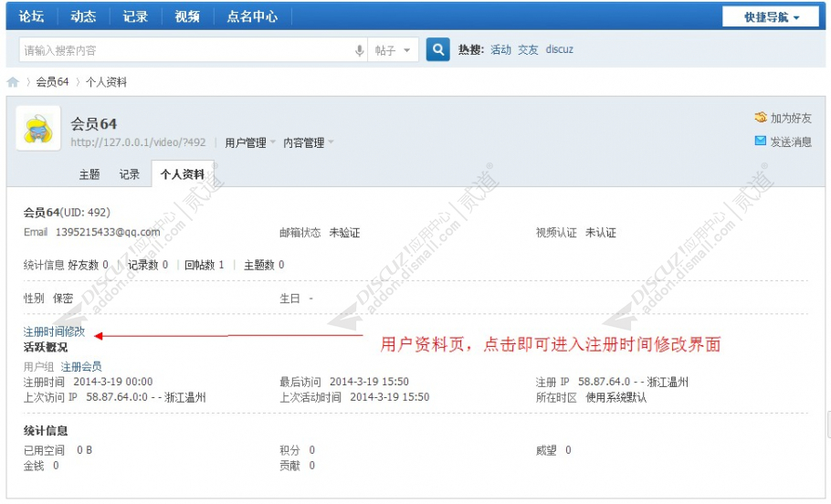Open the 视频 navigation item
This screenshot has width=831, height=504.
click(x=187, y=16)
